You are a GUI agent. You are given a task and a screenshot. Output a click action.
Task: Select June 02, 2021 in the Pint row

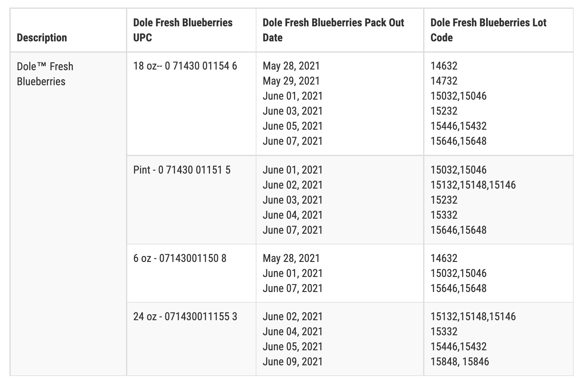coord(293,185)
